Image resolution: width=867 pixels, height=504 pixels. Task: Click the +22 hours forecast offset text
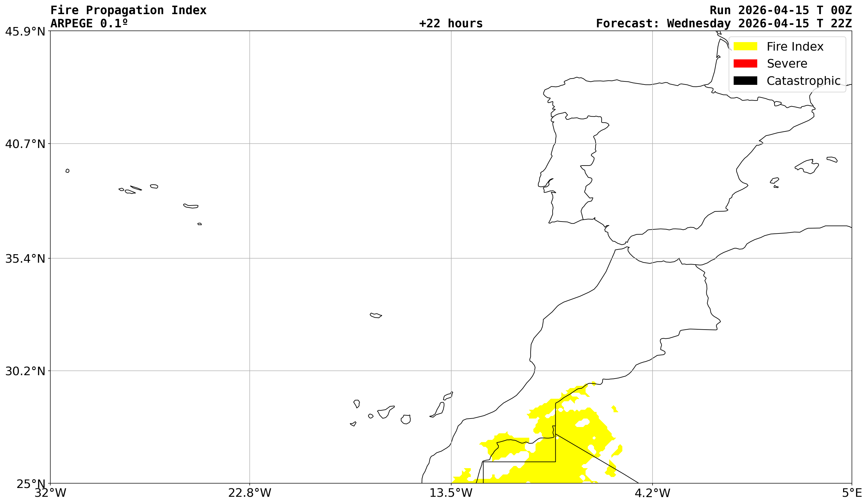[451, 23]
